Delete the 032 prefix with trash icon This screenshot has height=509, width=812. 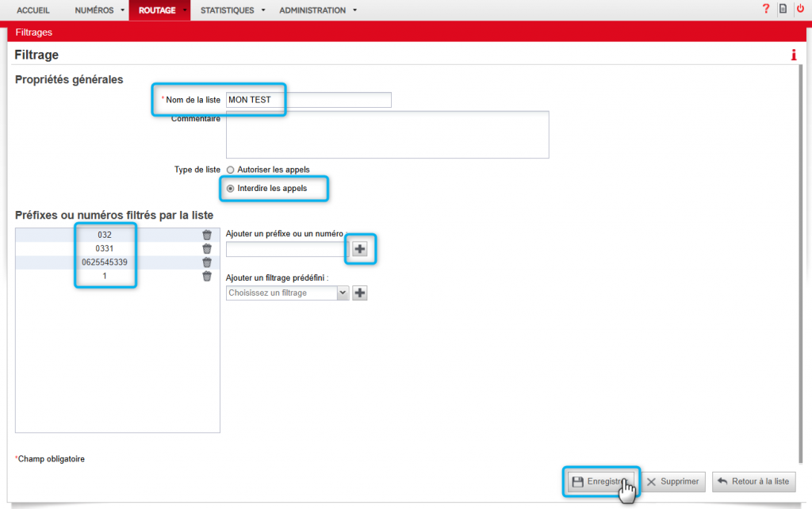[207, 235]
